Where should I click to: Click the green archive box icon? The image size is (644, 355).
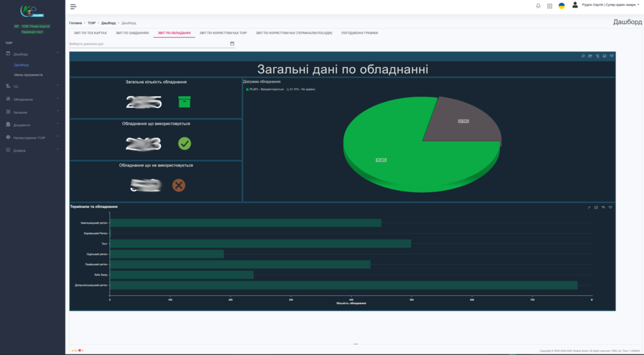(184, 102)
